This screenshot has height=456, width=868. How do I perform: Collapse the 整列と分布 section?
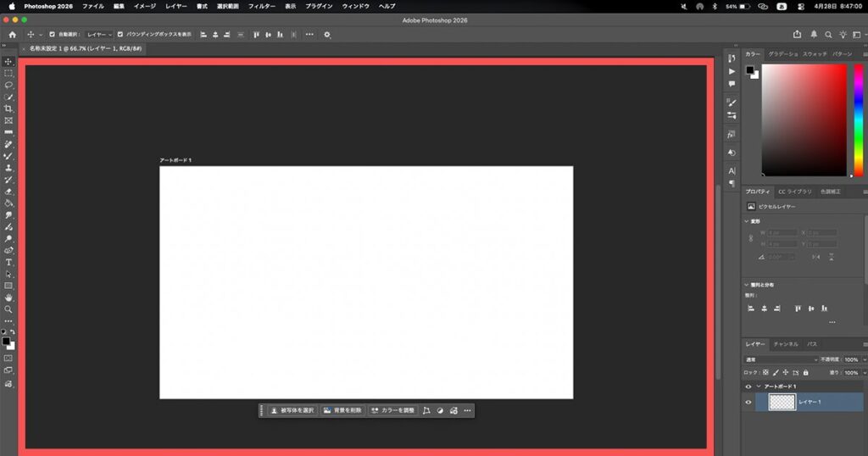(746, 285)
